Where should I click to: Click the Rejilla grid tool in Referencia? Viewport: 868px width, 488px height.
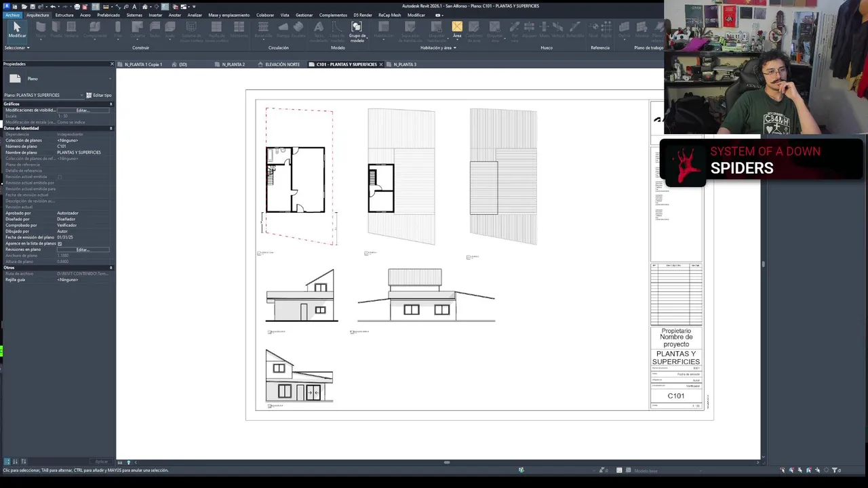606,30
